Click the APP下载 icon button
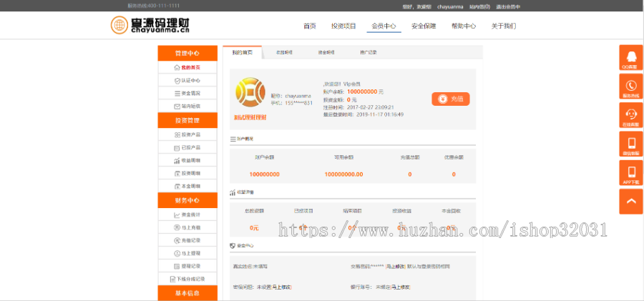This screenshot has height=301, width=644. (x=631, y=173)
